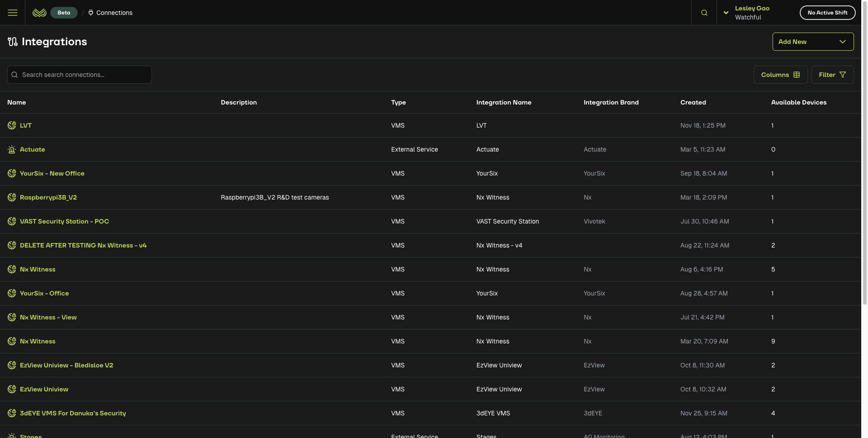This screenshot has height=438, width=868.
Task: Click the icon beside EzView Uniview - Bledisloe V2
Action: (12, 365)
